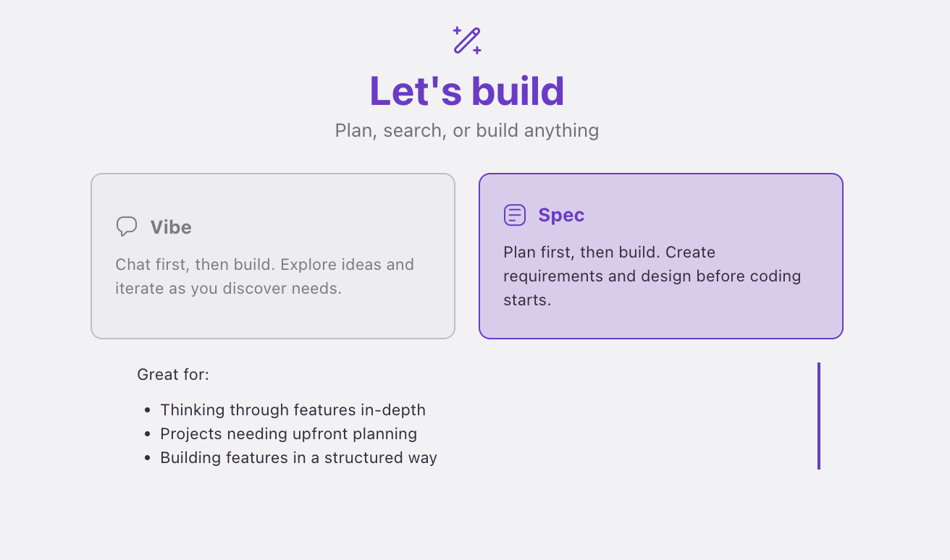Viewport: 950px width, 560px height.
Task: Click "Building features in a structured way" bullet
Action: coord(299,458)
